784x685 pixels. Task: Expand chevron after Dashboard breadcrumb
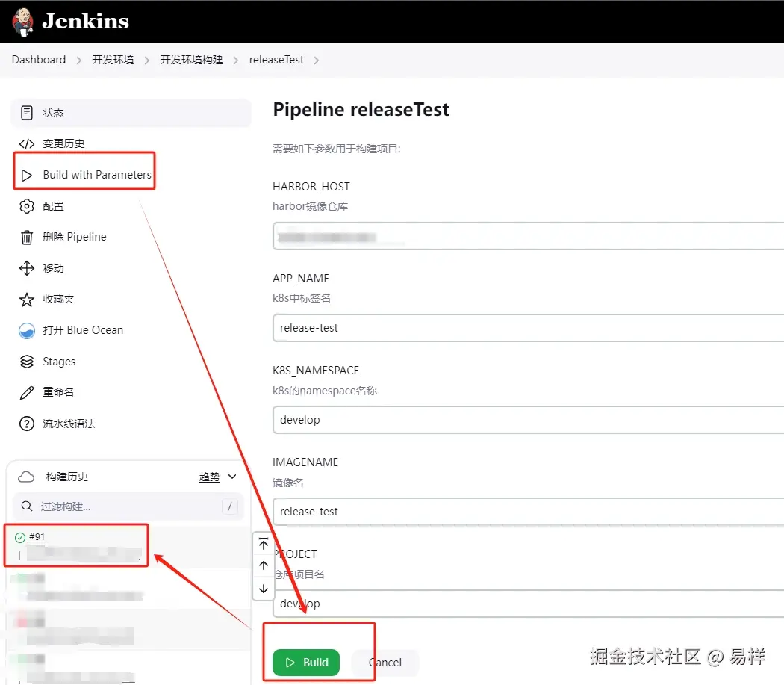click(79, 61)
